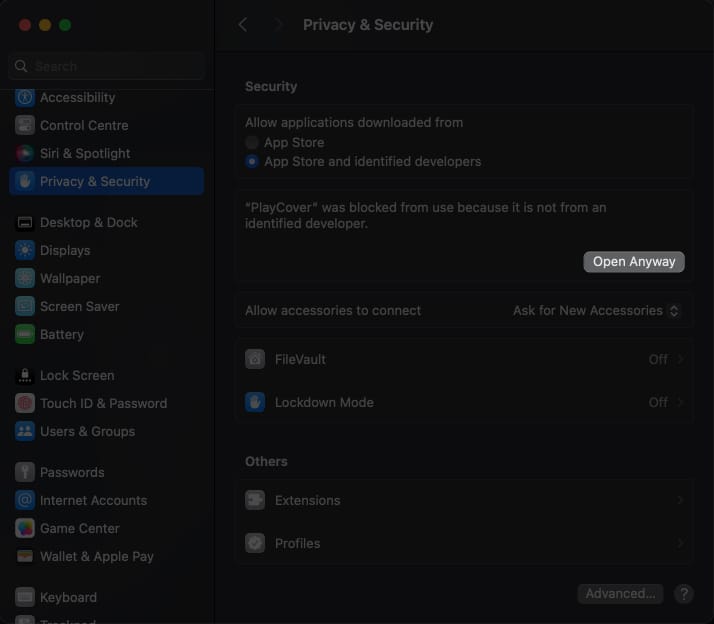Open Touch ID & Password pane

107,404
